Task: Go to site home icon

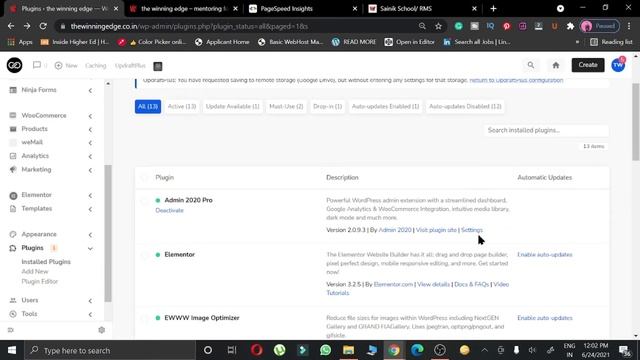Action: click(x=556, y=65)
